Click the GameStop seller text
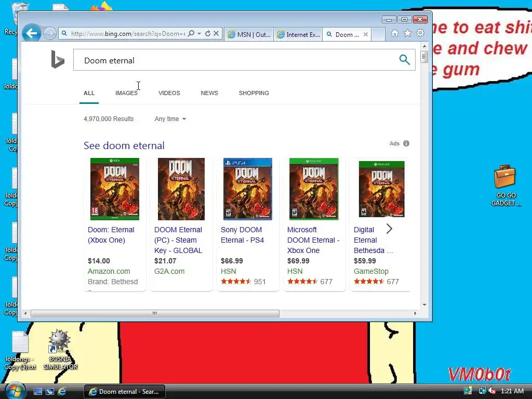Screen dimensions: 532x399 [x=371, y=271]
